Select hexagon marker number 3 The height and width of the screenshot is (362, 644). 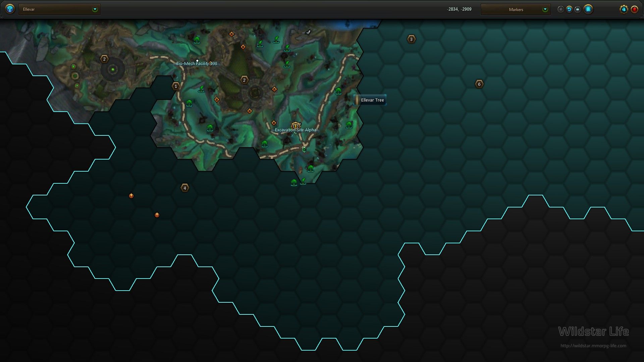[411, 39]
